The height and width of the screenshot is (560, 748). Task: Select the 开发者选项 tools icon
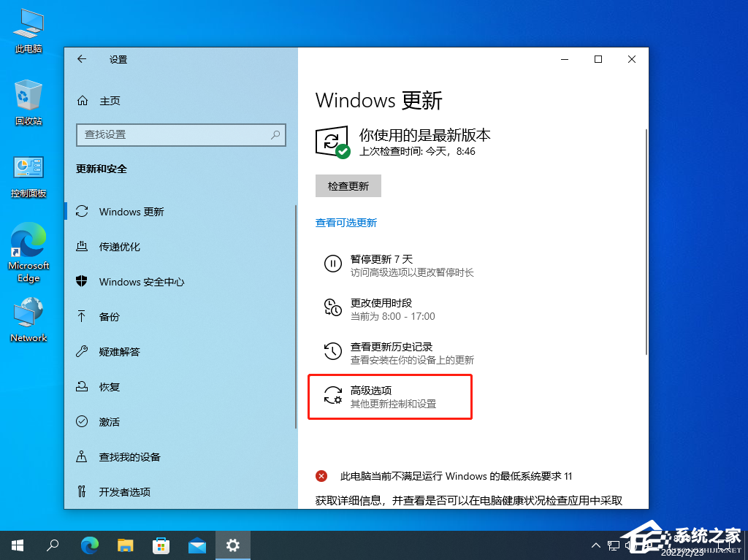83,491
